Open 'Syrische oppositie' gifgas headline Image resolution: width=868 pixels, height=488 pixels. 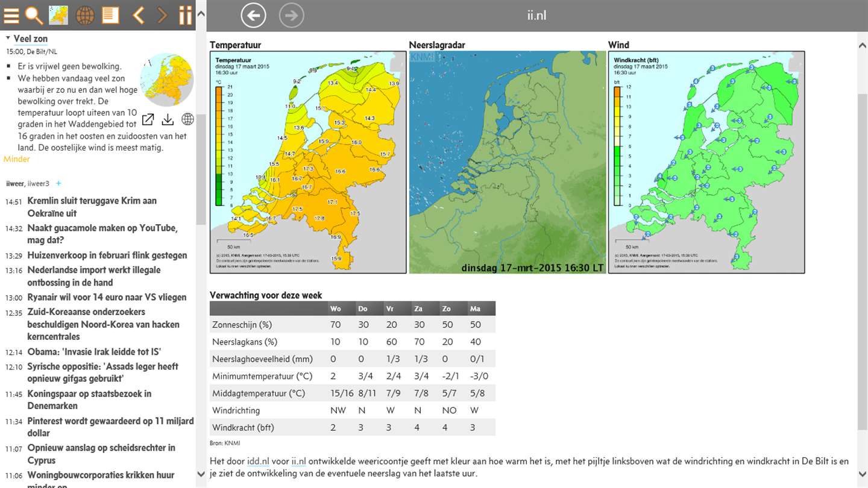click(x=102, y=372)
